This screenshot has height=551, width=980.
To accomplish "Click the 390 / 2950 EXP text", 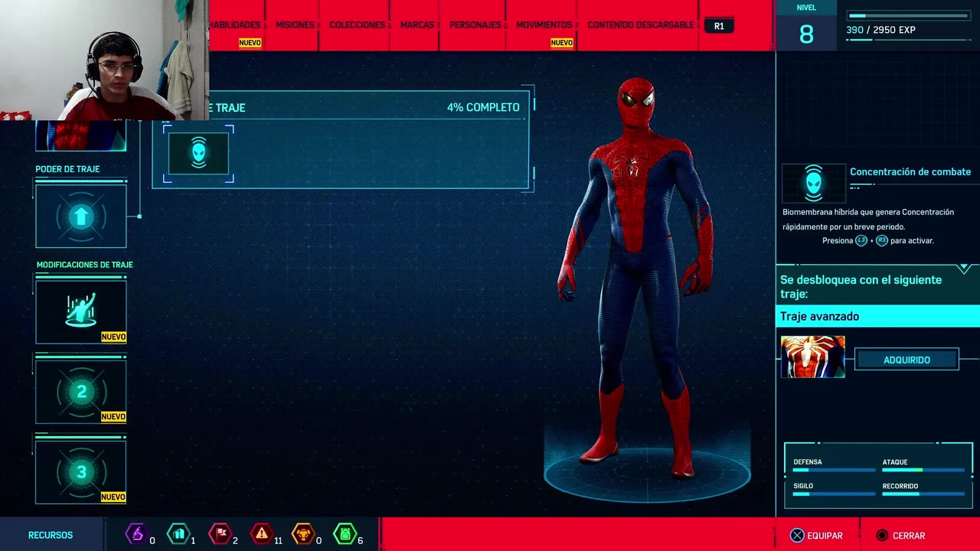I will pos(880,30).
